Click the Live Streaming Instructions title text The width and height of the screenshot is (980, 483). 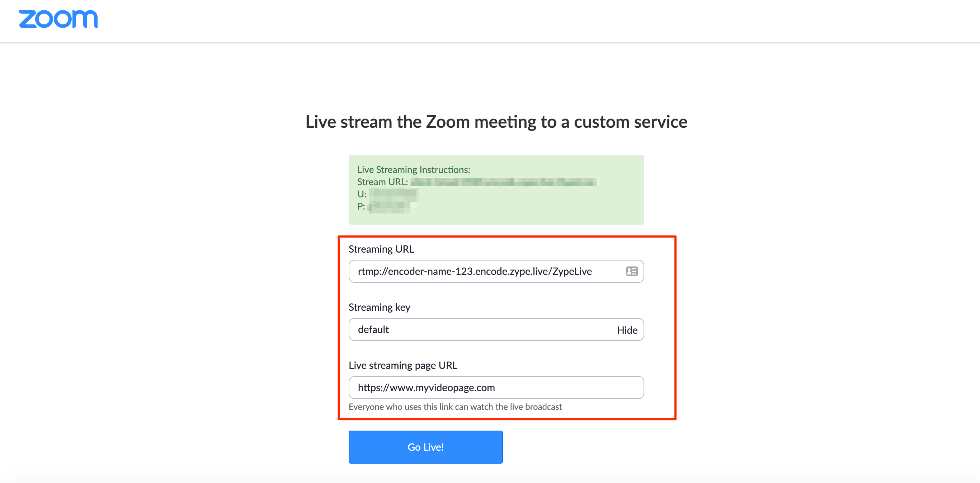pyautogui.click(x=414, y=169)
